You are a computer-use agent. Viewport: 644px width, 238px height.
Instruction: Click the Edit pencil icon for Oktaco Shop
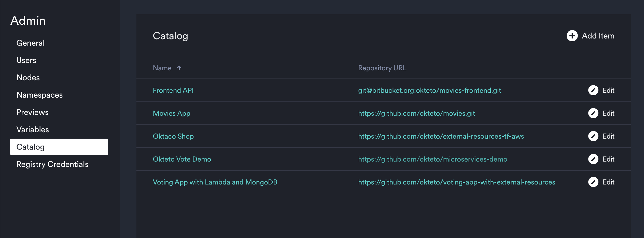click(x=593, y=136)
